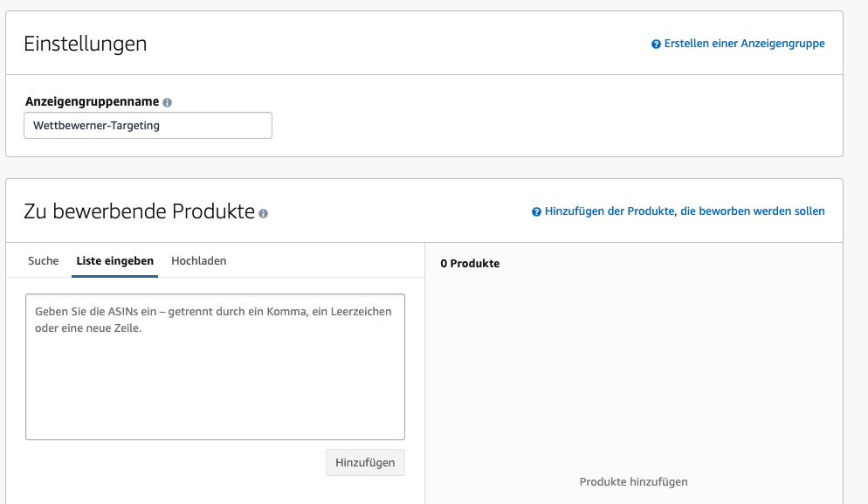Click the 0 Produkte counter text
The image size is (868, 504).
point(470,264)
